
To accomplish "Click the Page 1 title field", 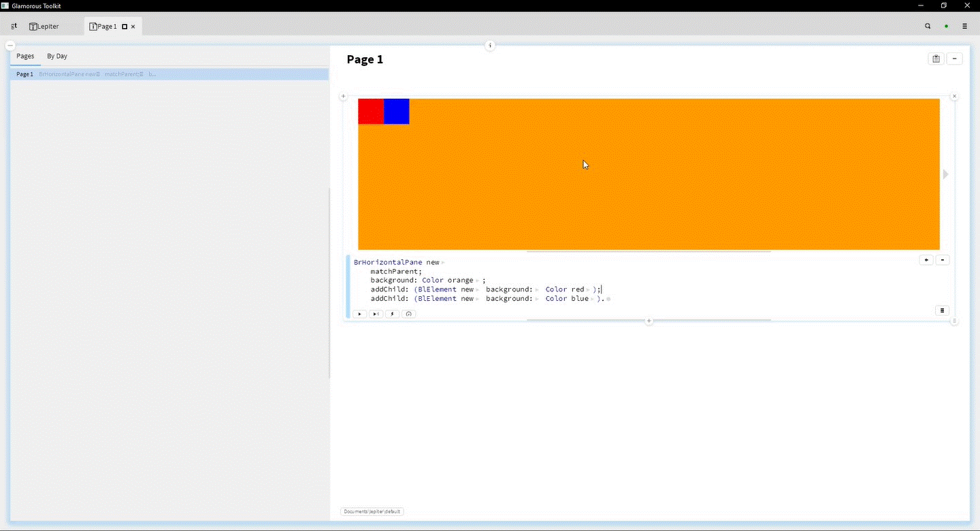I will pyautogui.click(x=365, y=59).
